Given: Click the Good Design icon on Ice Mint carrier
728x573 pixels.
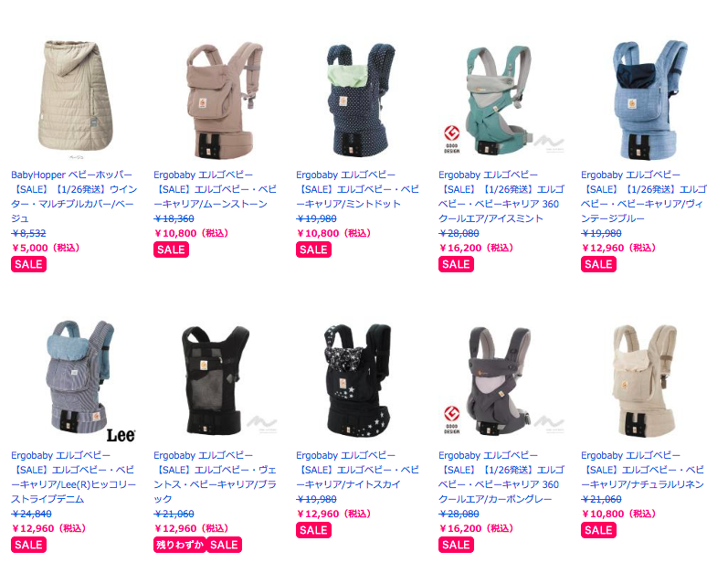Looking at the screenshot, I should (x=452, y=139).
